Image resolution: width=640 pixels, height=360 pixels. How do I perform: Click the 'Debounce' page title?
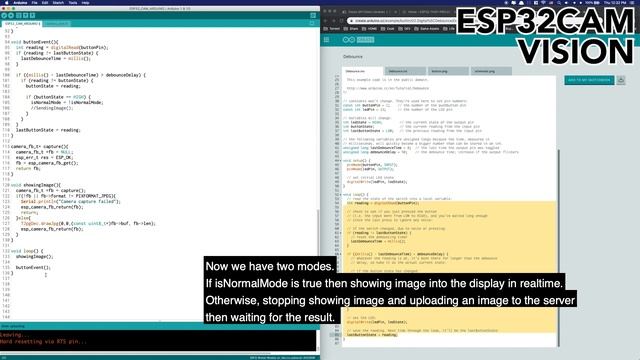[353, 57]
